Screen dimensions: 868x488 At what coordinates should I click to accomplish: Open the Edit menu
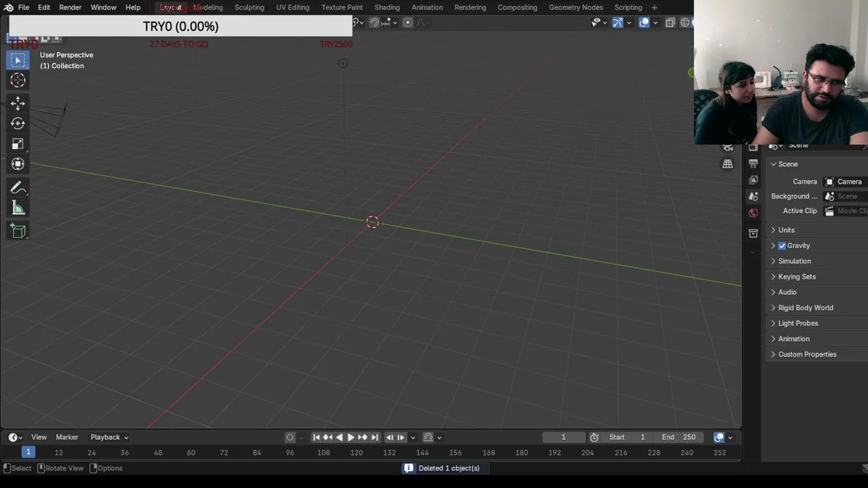(x=44, y=7)
